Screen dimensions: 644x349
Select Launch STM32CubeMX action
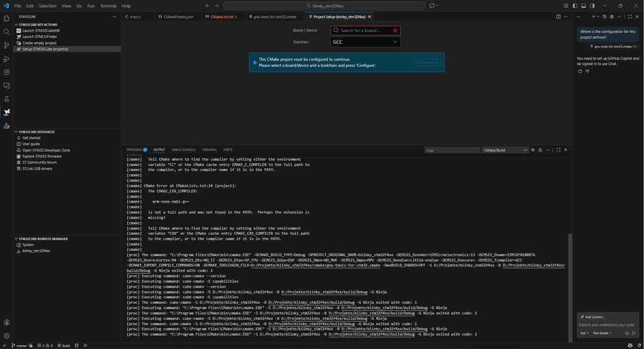[x=41, y=30]
